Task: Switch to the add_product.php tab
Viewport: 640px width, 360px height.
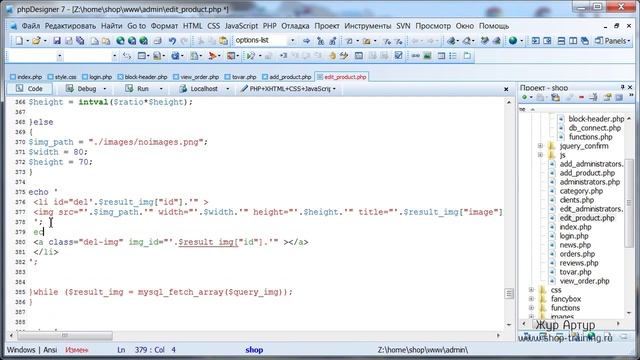Action: (287, 77)
